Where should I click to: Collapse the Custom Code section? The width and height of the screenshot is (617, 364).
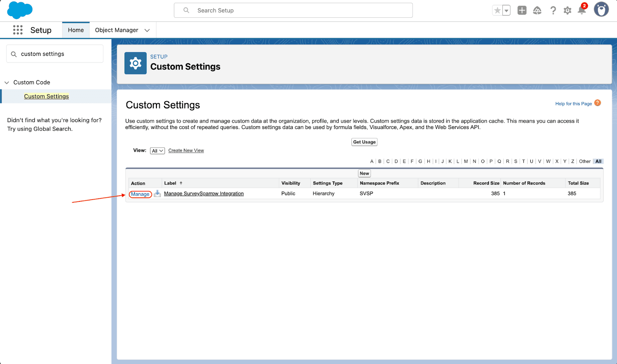pos(7,82)
